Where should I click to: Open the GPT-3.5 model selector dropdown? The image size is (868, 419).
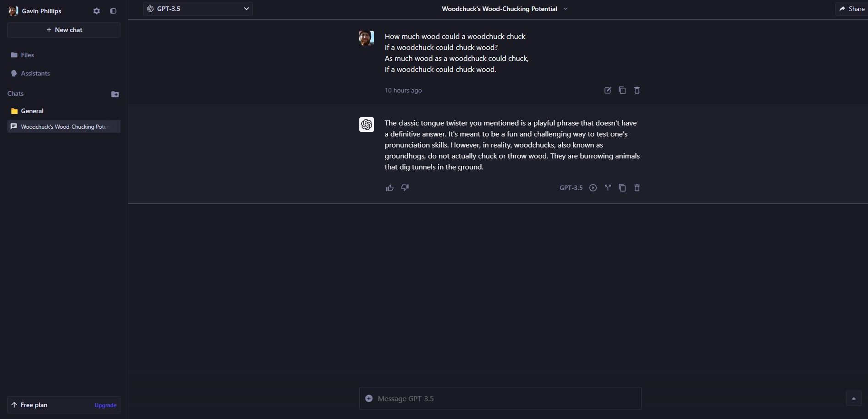pos(198,8)
